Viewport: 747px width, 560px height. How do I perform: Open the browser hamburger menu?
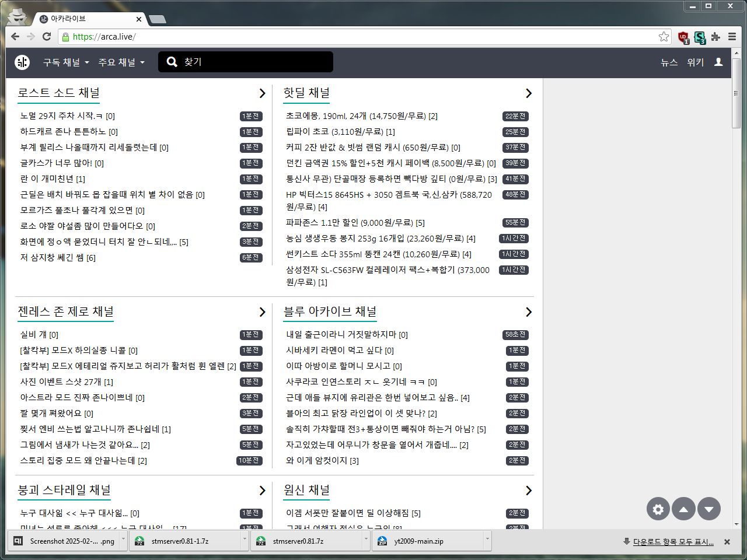(x=732, y=37)
